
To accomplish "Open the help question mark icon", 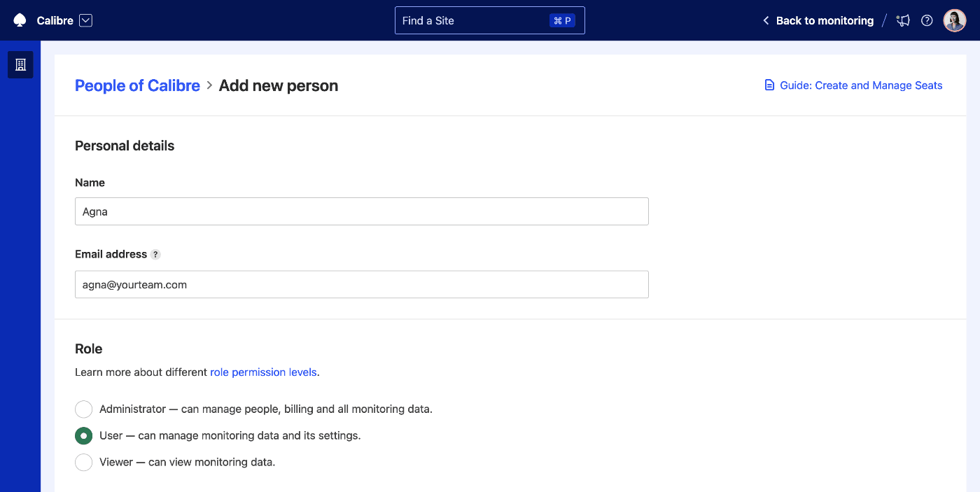I will click(927, 20).
